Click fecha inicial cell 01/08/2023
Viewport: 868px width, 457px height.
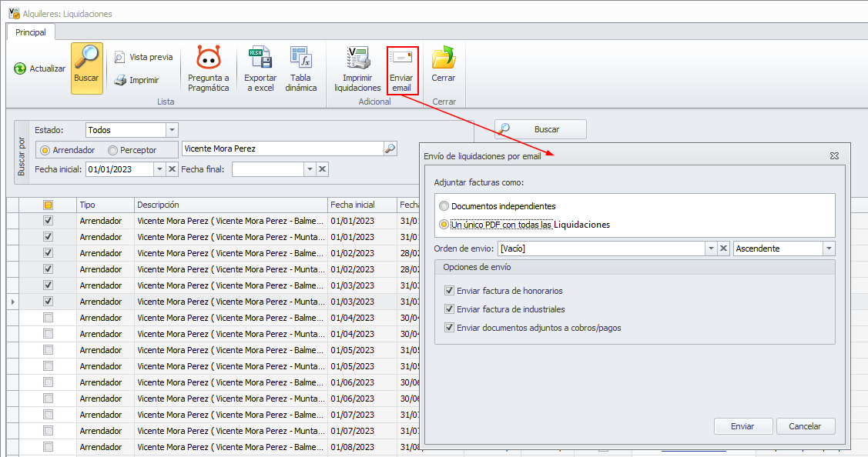pos(362,446)
